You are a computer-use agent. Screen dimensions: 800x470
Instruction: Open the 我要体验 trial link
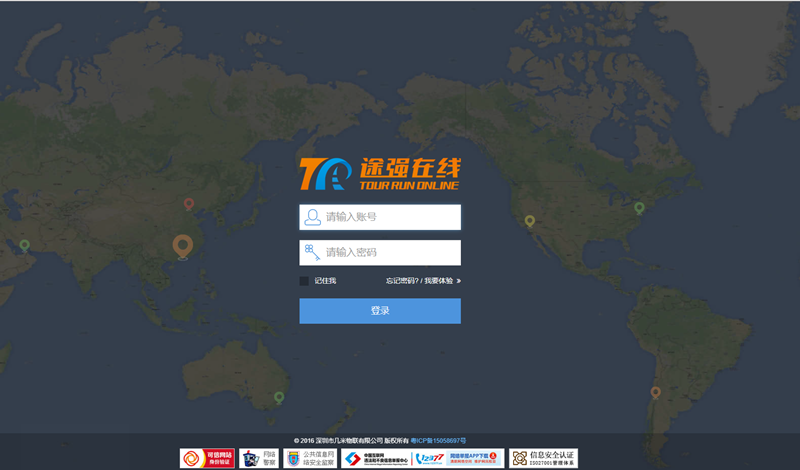coord(439,281)
